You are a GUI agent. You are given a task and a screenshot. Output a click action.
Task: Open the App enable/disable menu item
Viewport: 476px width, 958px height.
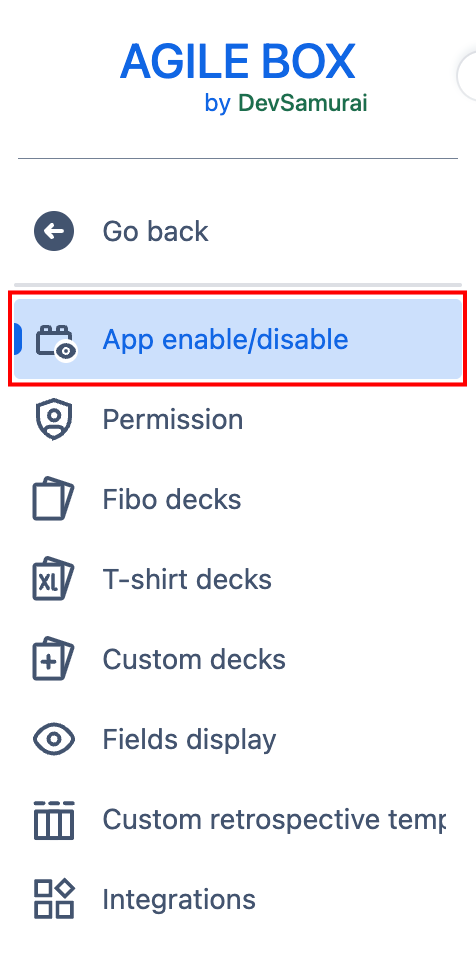point(238,339)
